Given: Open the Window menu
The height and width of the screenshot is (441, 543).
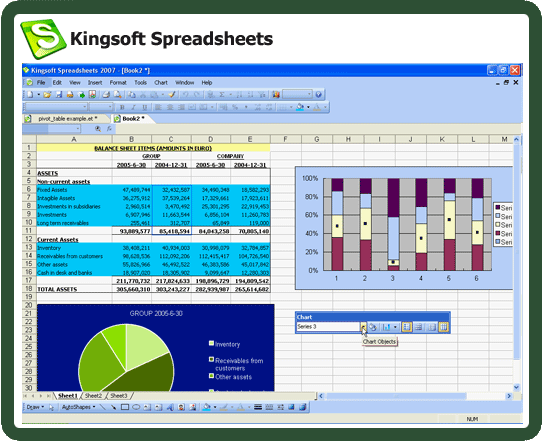Looking at the screenshot, I should (185, 82).
